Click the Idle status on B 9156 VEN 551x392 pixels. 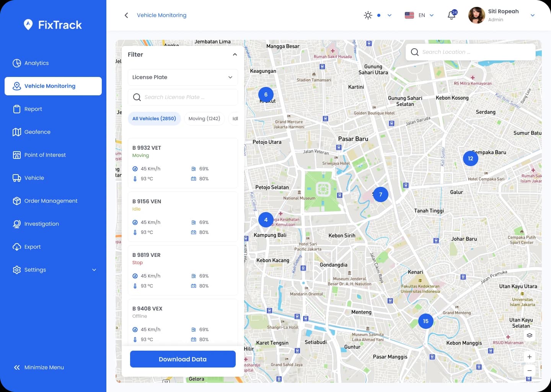(x=137, y=209)
